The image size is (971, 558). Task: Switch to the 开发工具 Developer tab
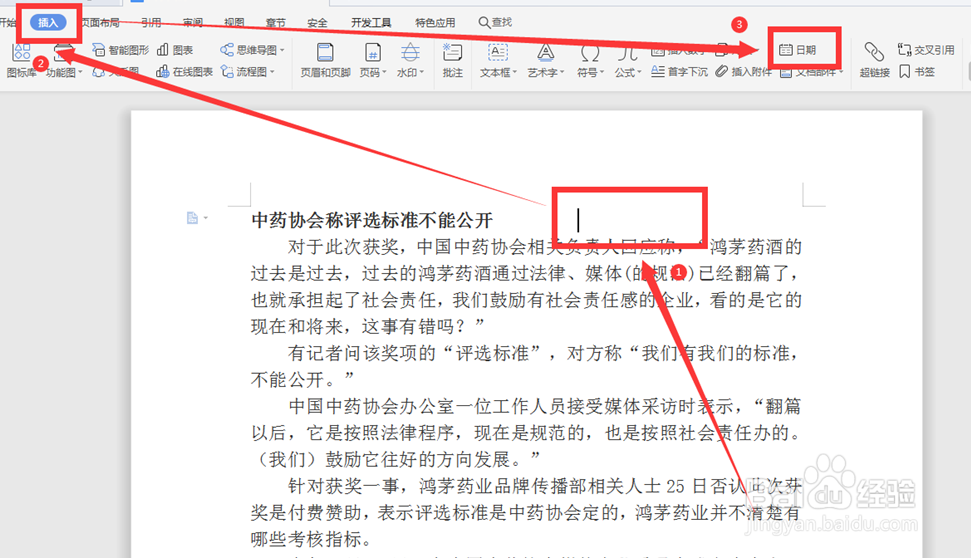tap(371, 23)
